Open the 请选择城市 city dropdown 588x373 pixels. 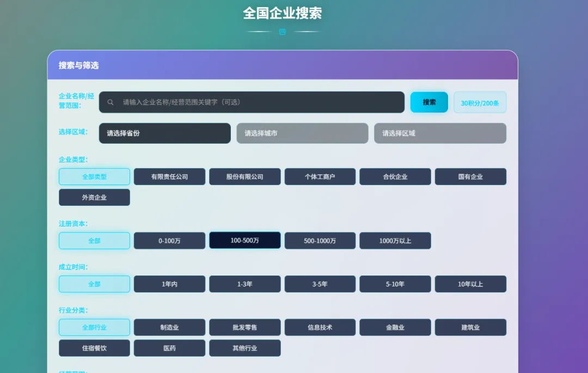point(302,133)
